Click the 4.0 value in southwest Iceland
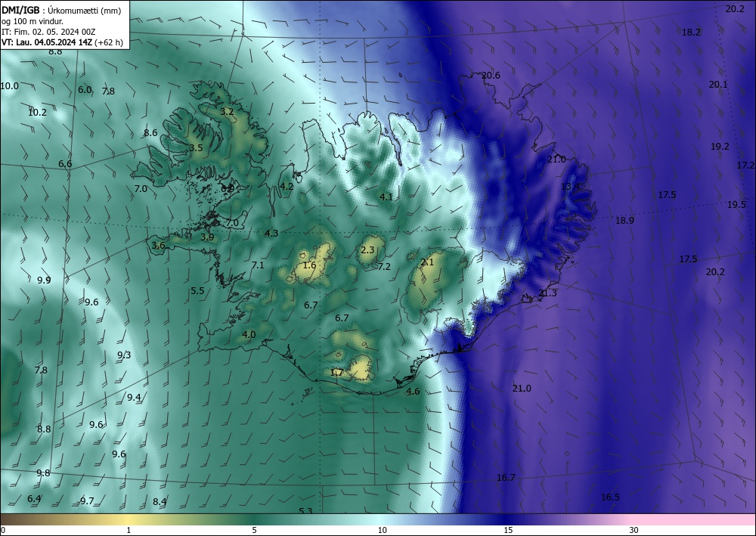The image size is (756, 536). (249, 334)
